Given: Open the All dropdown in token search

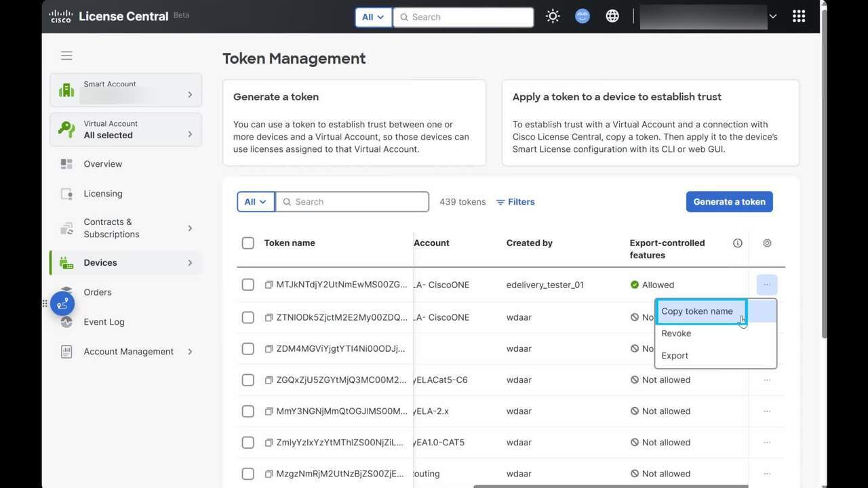Looking at the screenshot, I should [x=256, y=202].
